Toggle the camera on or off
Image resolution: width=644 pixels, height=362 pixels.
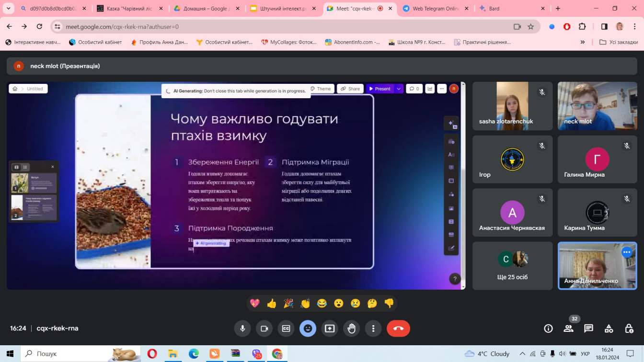click(x=264, y=328)
